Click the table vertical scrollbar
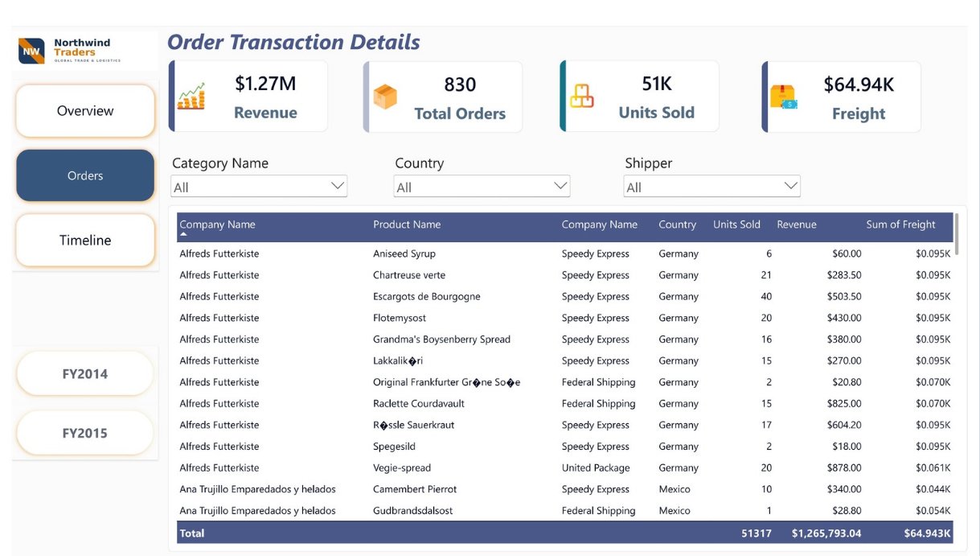 pos(957,233)
